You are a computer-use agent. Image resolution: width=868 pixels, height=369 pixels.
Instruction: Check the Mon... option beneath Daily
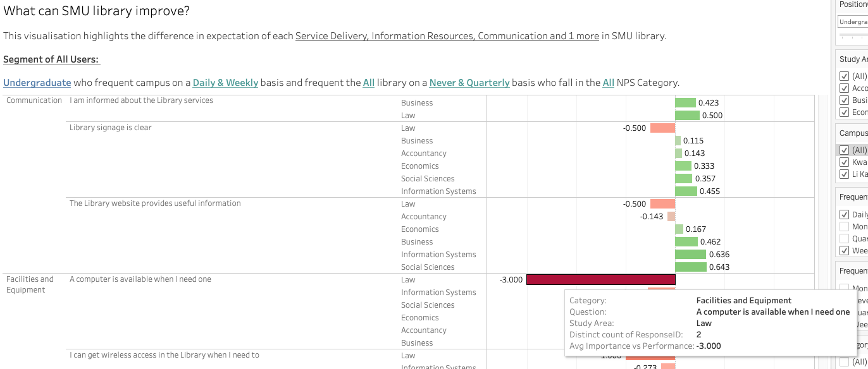tap(844, 227)
